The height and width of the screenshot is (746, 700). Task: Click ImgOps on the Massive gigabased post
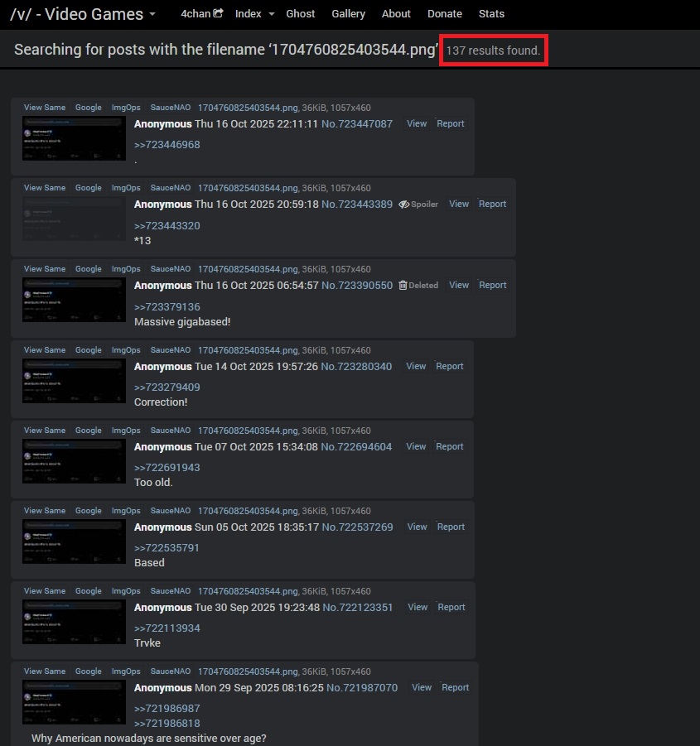[126, 269]
